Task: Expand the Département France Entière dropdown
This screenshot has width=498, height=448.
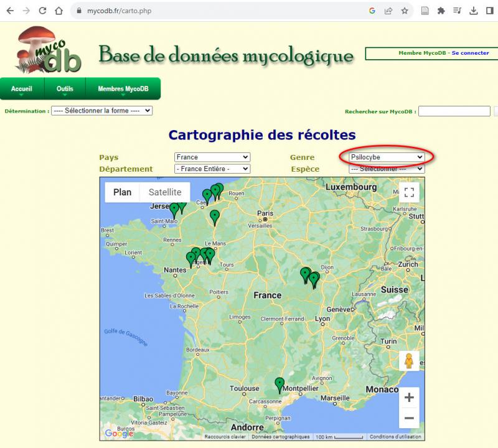Action: coord(212,169)
